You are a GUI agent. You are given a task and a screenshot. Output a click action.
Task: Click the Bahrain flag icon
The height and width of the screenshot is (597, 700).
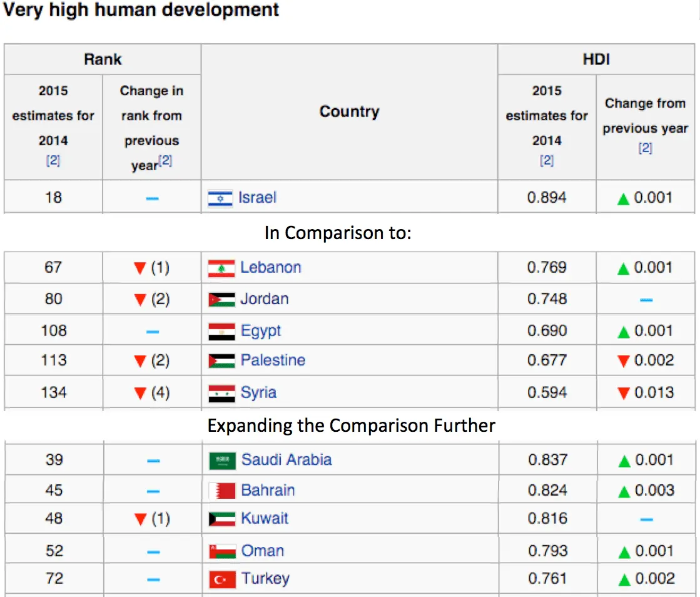click(222, 491)
